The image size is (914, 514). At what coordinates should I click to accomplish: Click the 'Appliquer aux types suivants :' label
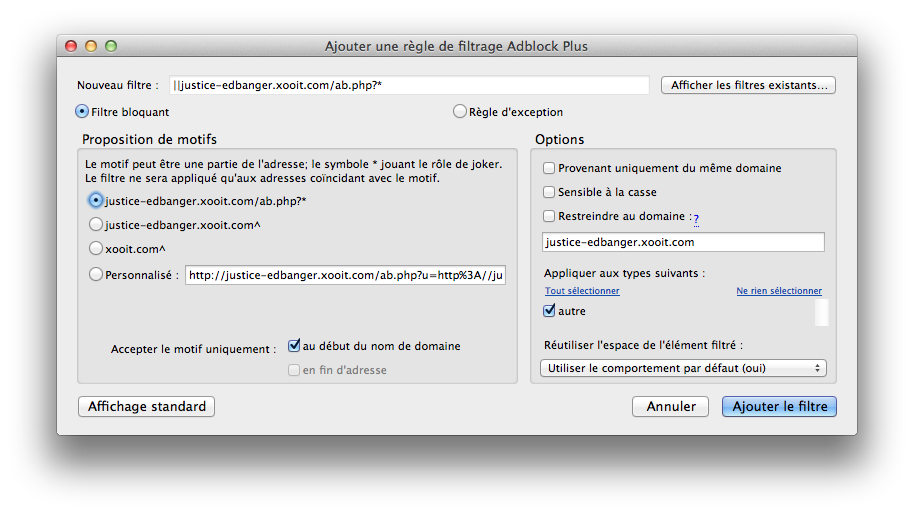pyautogui.click(x=624, y=273)
